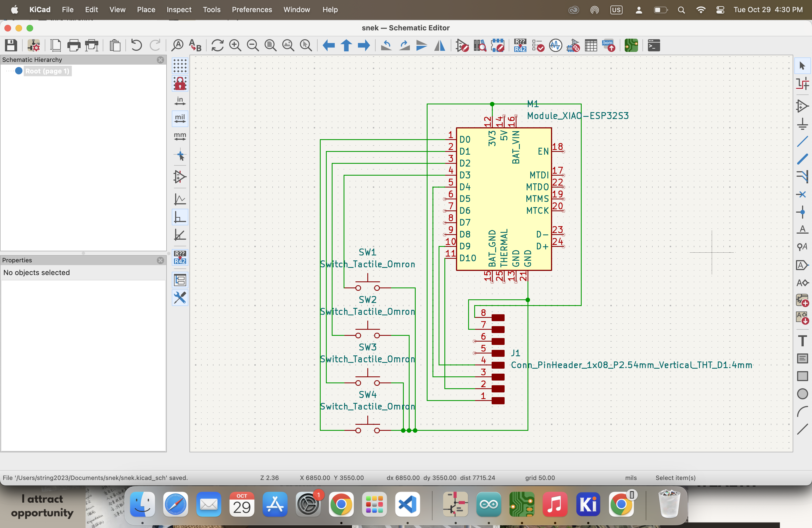Image resolution: width=812 pixels, height=528 pixels.
Task: Switch units to mils
Action: click(x=180, y=119)
